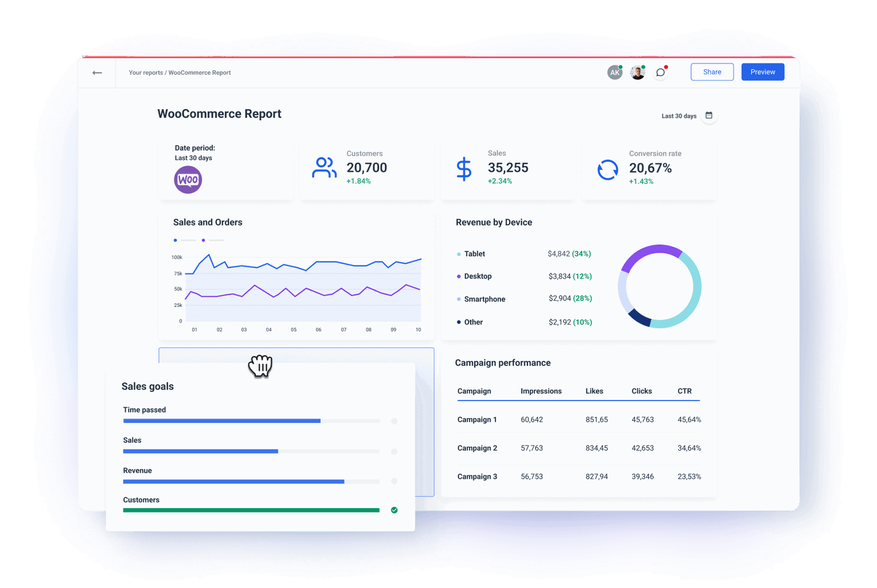
Task: Click the Revenue goal progress bar
Action: click(251, 481)
